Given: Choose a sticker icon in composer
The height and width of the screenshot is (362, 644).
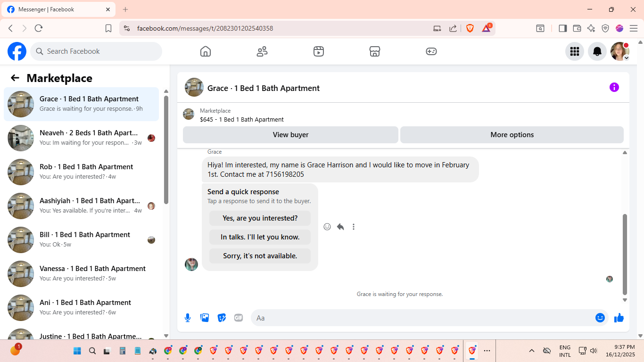Looking at the screenshot, I should pos(222,318).
